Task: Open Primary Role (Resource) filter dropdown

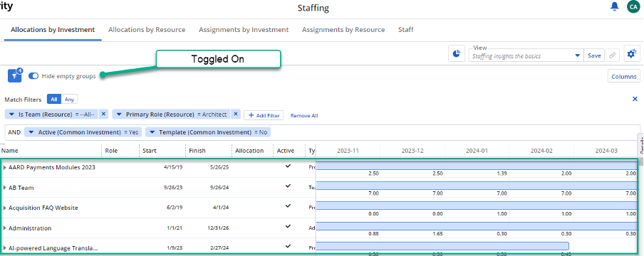Action: [119, 115]
